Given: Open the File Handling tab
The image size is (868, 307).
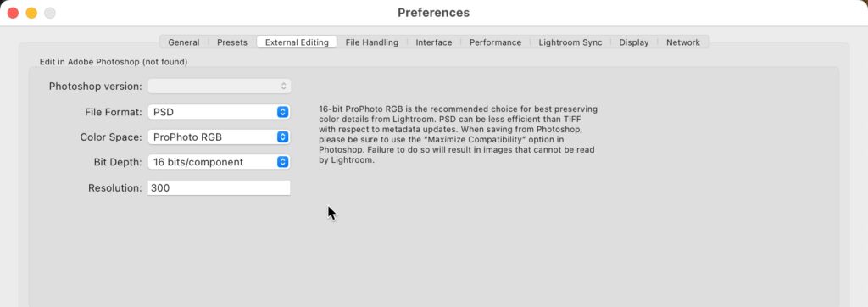Looking at the screenshot, I should click(371, 42).
